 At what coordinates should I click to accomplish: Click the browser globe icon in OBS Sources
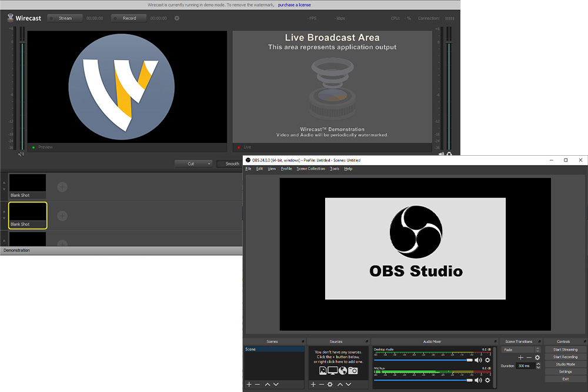click(x=343, y=371)
